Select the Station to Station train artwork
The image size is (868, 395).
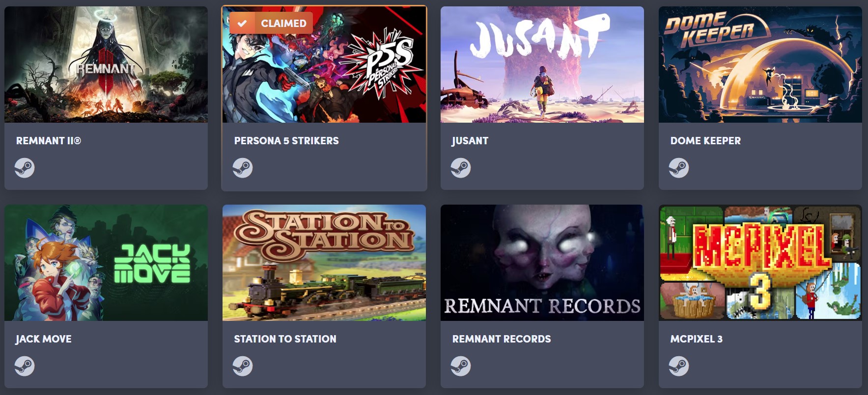point(324,263)
